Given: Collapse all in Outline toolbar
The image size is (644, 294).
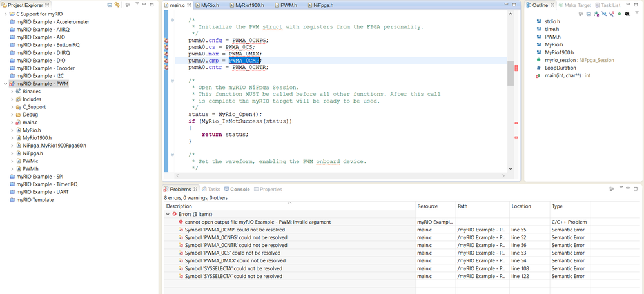Looking at the screenshot, I should [x=589, y=14].
